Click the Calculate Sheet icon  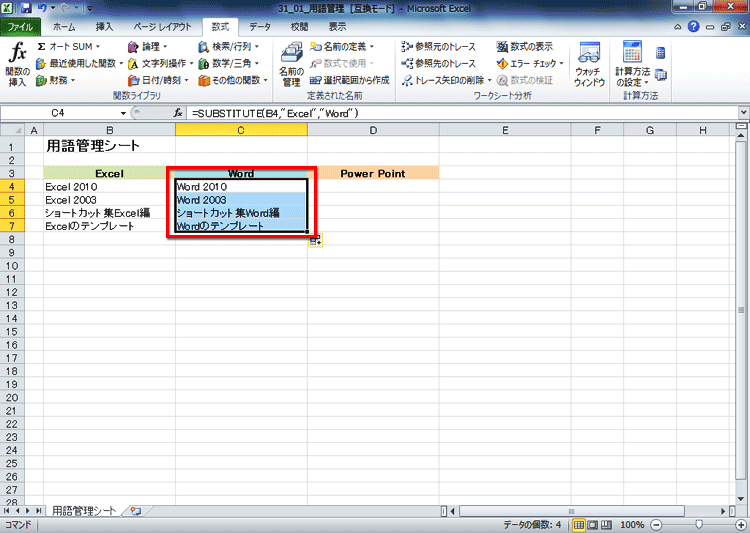click(661, 75)
